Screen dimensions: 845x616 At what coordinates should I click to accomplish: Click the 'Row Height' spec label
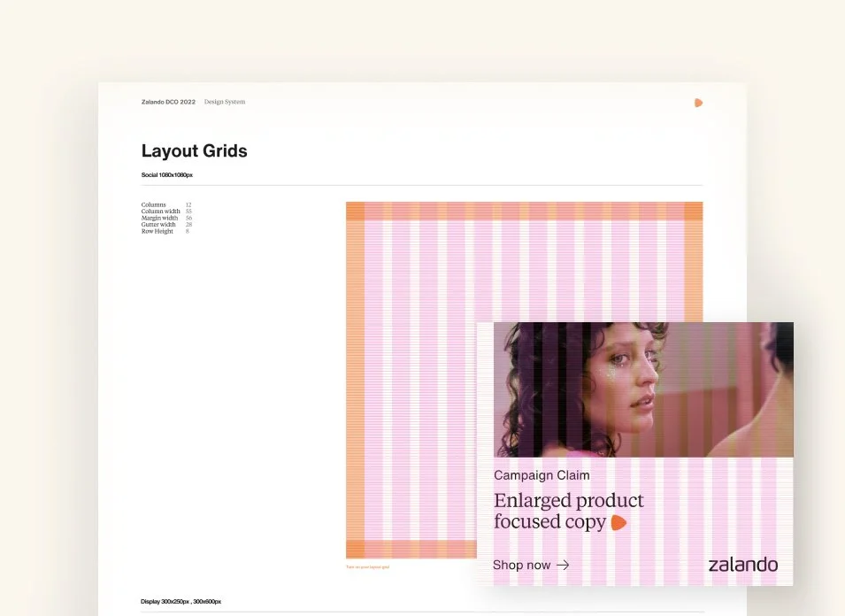157,231
